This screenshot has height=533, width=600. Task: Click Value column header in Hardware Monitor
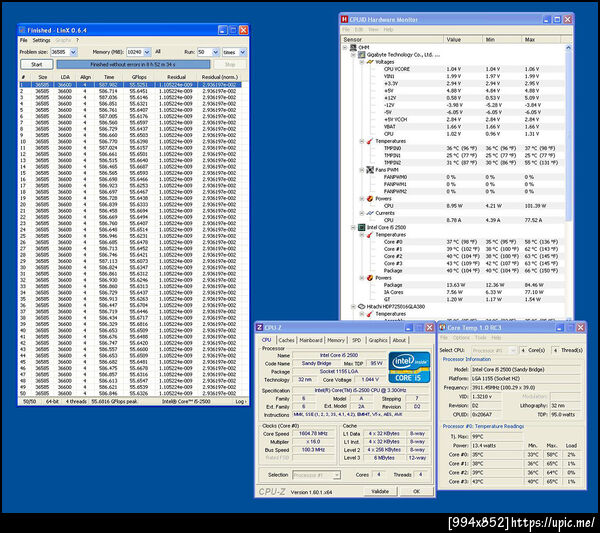463,39
